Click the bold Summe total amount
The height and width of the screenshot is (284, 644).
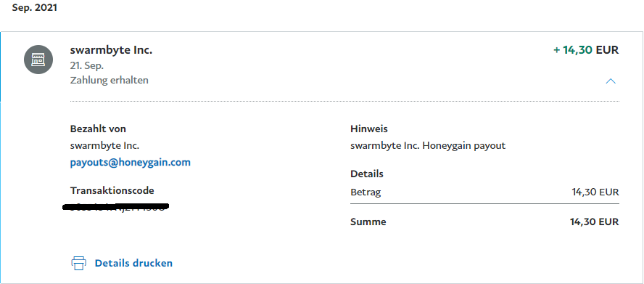coord(594,222)
